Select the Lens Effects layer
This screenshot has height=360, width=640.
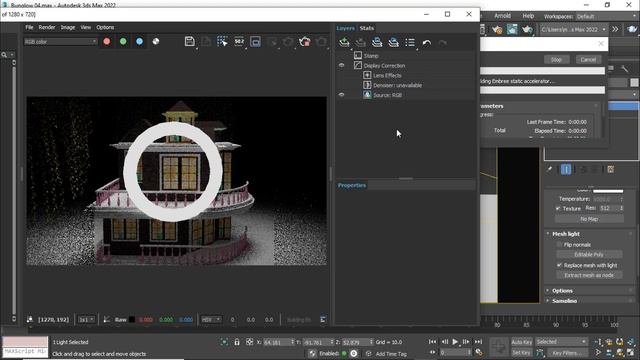coord(387,75)
